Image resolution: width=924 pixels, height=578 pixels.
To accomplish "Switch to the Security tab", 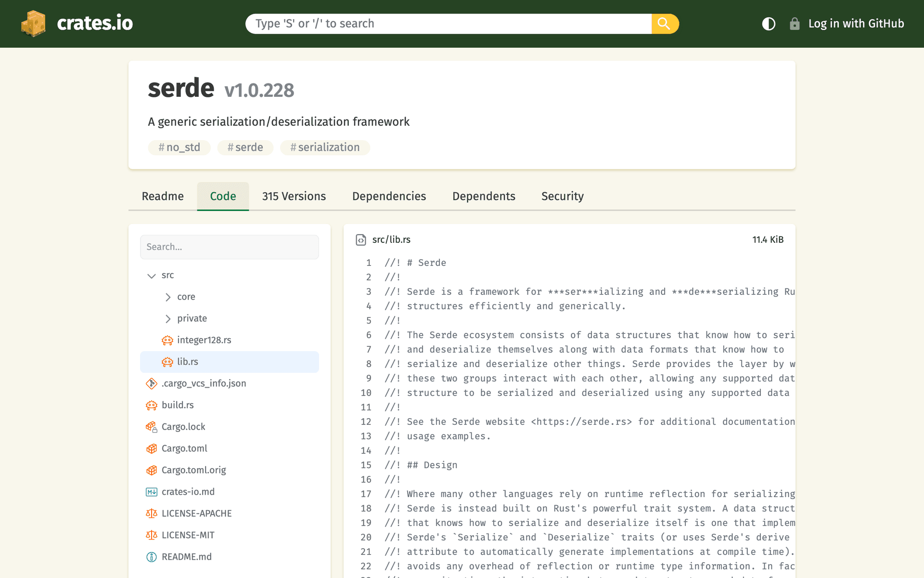I will point(562,196).
